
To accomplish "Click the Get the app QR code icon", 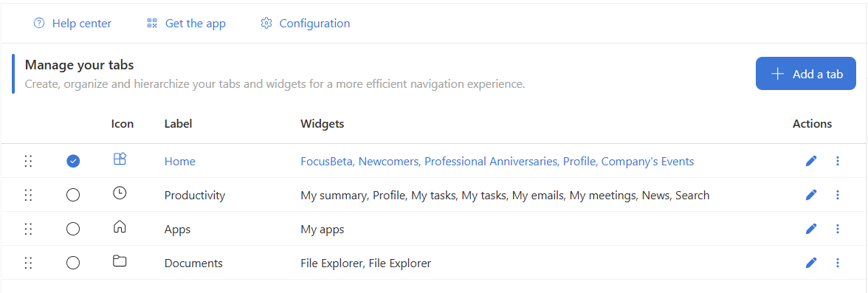I will pos(152,24).
